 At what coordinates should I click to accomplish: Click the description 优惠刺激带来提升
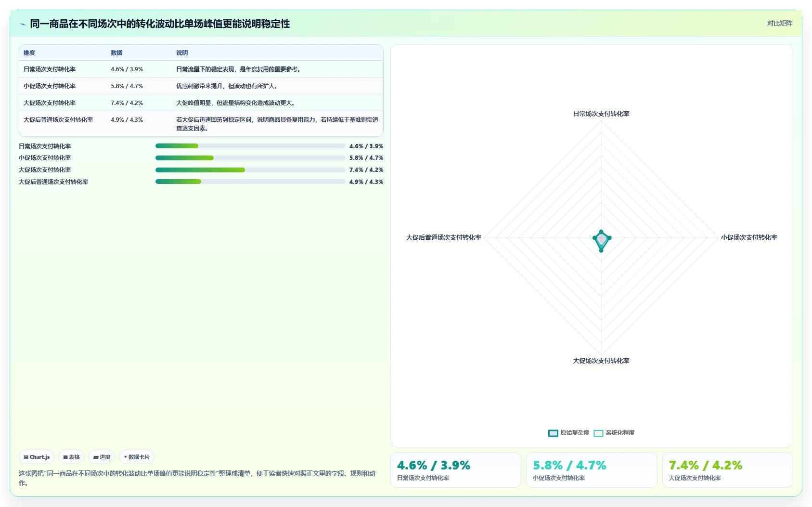tap(227, 86)
